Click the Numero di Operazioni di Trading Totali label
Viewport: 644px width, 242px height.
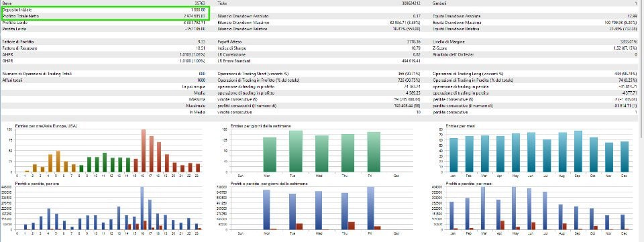(x=37, y=74)
